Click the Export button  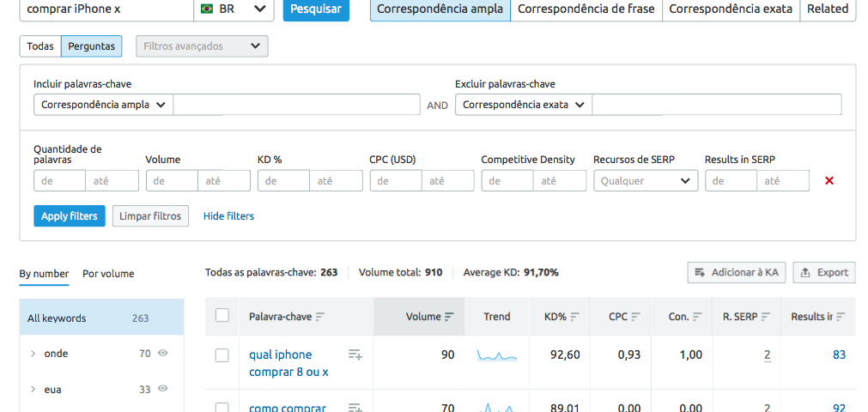824,272
